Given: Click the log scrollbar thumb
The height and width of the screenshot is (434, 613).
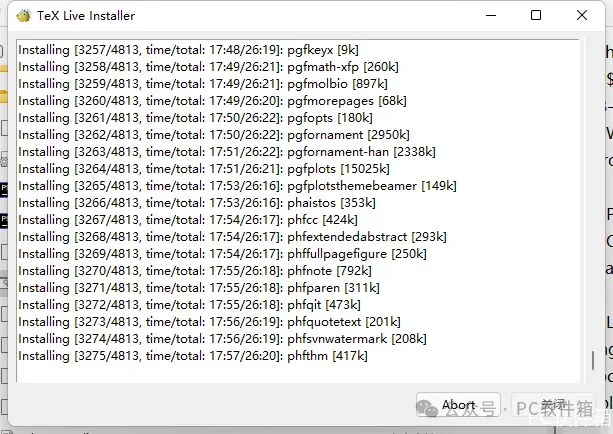Looking at the screenshot, I should click(x=593, y=360).
